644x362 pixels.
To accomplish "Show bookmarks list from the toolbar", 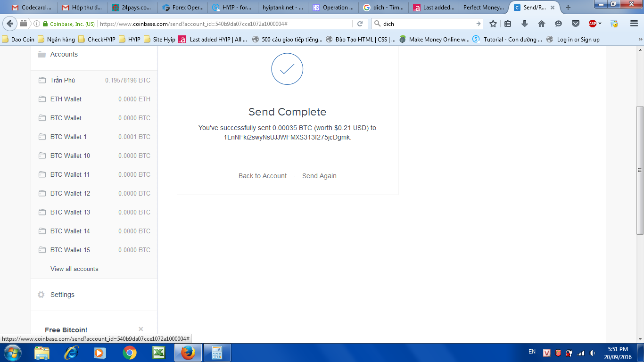I will coord(508,24).
